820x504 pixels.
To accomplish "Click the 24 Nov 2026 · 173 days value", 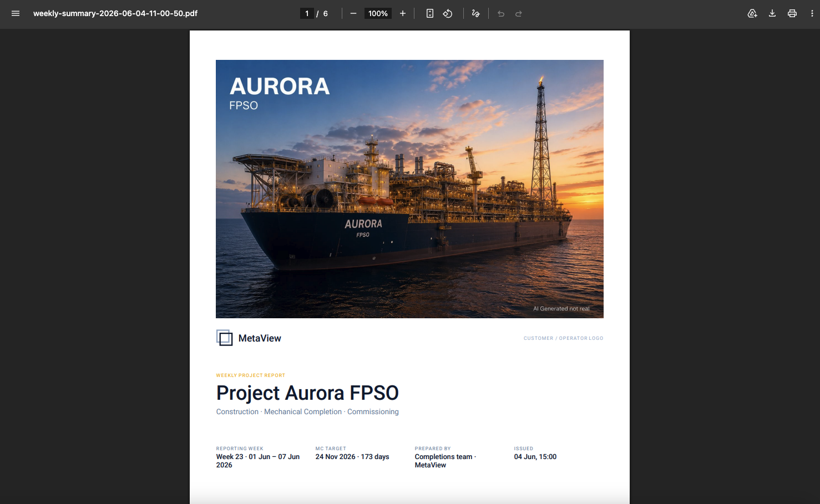I will pos(352,457).
